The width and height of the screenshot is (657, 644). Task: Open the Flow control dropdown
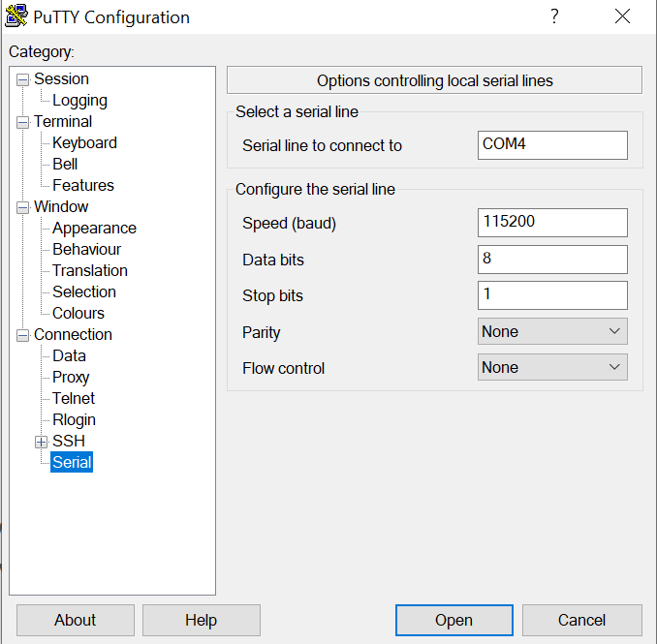click(x=552, y=367)
